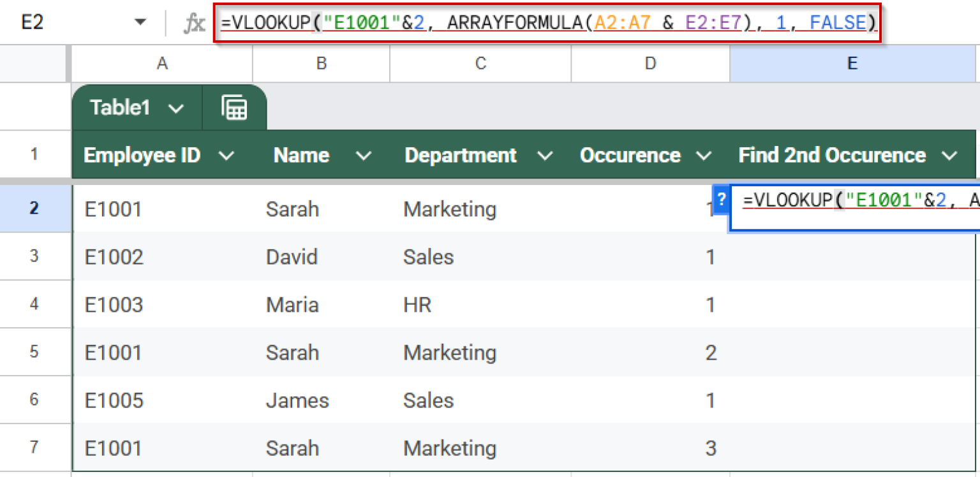
Task: Click the FALSE argument in the formula
Action: pos(839,22)
